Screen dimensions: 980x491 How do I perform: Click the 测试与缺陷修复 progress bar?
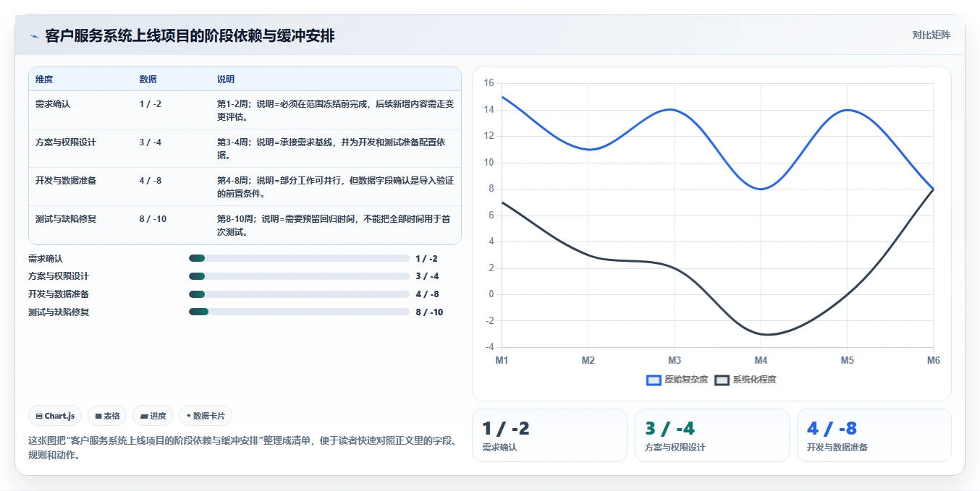(x=299, y=312)
